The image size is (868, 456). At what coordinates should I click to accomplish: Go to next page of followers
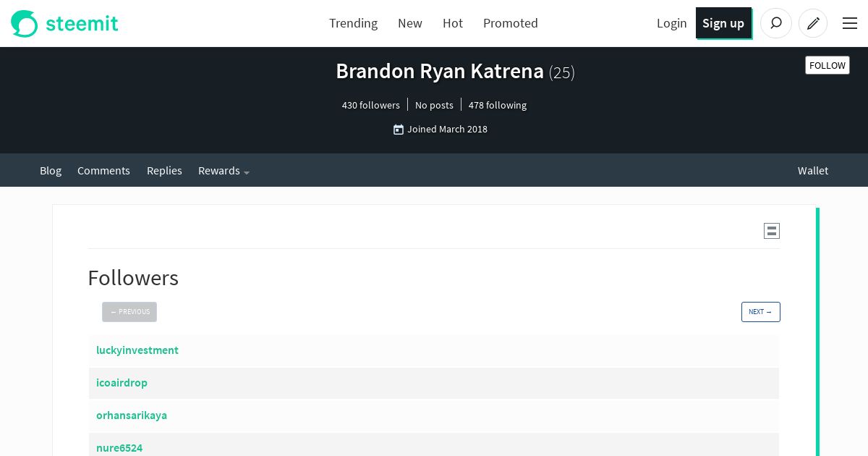coord(760,312)
